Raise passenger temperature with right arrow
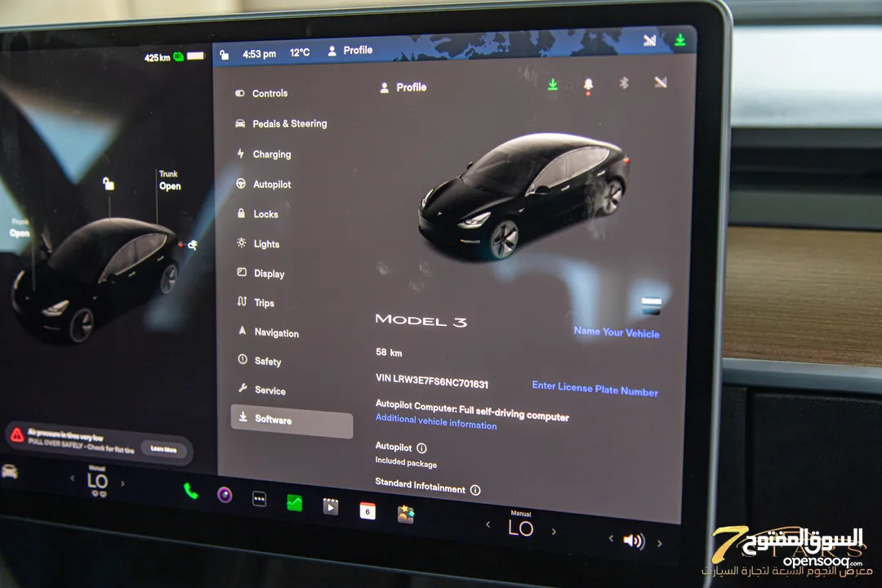The image size is (882, 588). (554, 531)
